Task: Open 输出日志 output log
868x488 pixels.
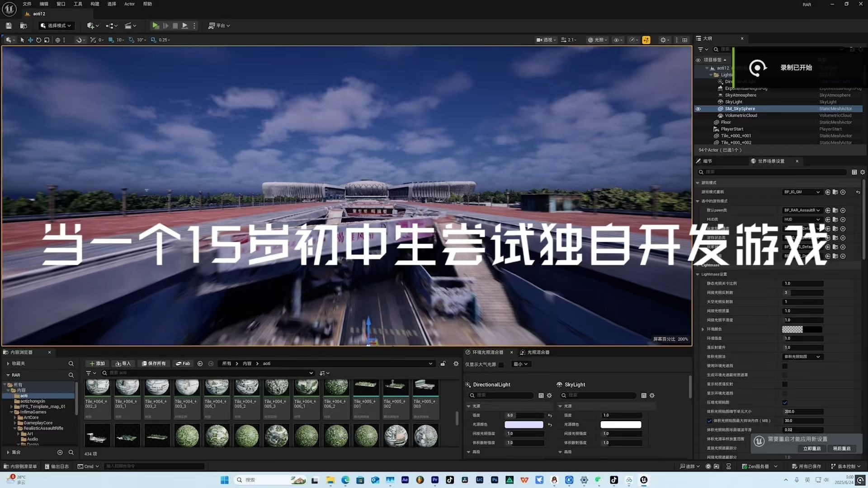Action: [x=57, y=466]
